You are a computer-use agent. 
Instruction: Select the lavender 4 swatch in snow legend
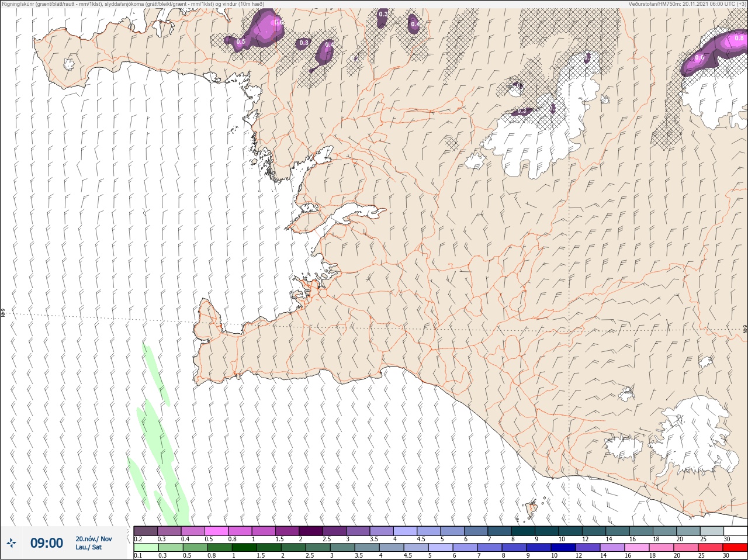coord(406,531)
